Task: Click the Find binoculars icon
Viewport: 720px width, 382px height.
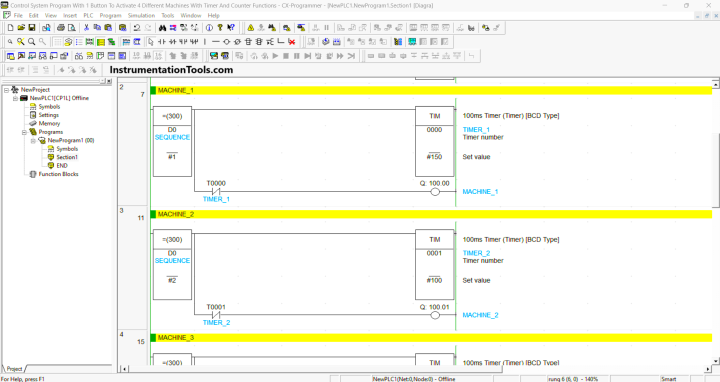Action: pos(162,28)
